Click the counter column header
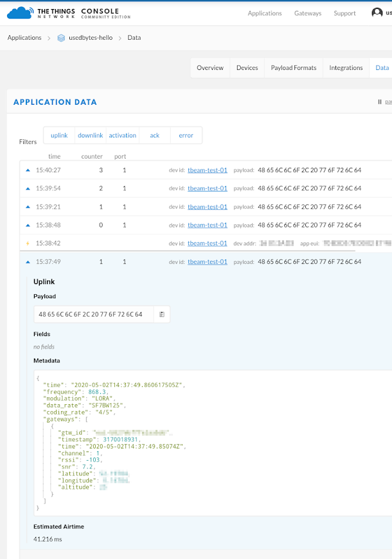The height and width of the screenshot is (559, 392). point(92,157)
